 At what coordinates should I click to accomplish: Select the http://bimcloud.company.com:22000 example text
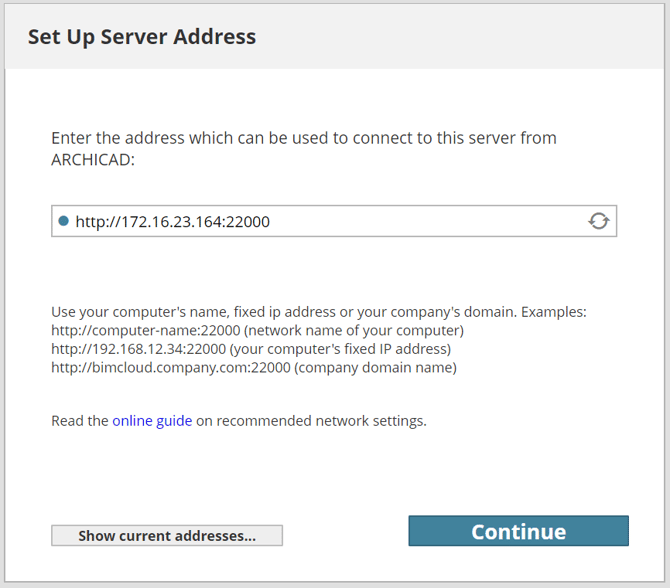pos(170,368)
